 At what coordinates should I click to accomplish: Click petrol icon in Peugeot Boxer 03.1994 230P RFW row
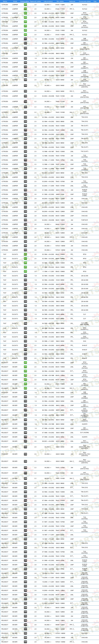click(x=25, y=362)
